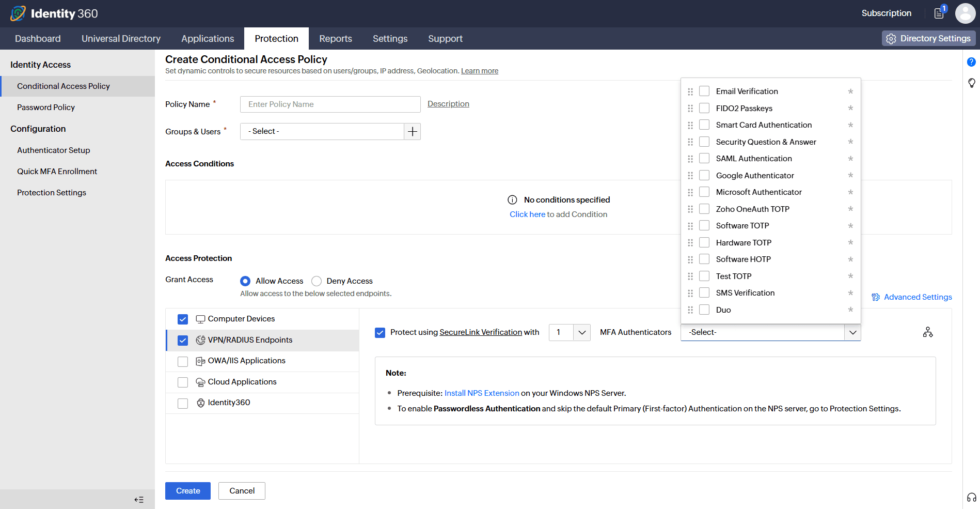980x509 pixels.
Task: Click the drag handle for Microsoft Authenticator
Action: pyautogui.click(x=690, y=192)
